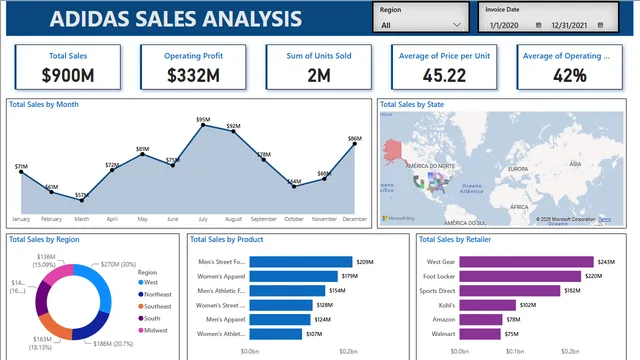Click the August data point $92M
This screenshot has height=360, width=640.
coord(233,131)
